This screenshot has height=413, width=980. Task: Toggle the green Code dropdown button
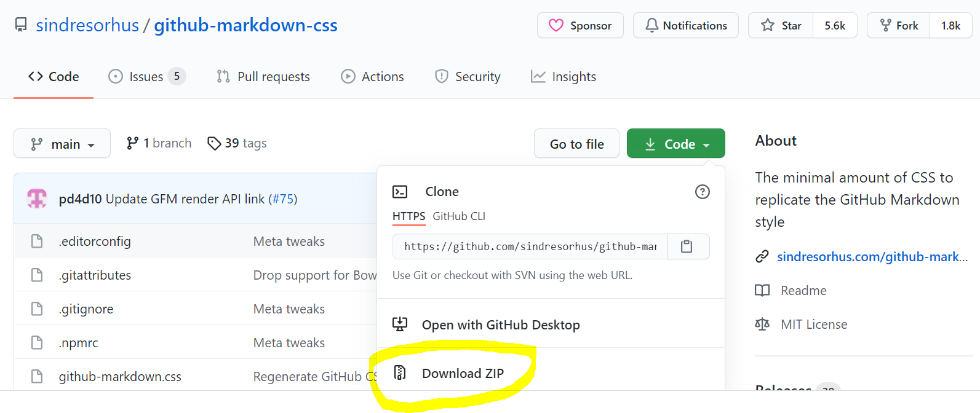[676, 143]
